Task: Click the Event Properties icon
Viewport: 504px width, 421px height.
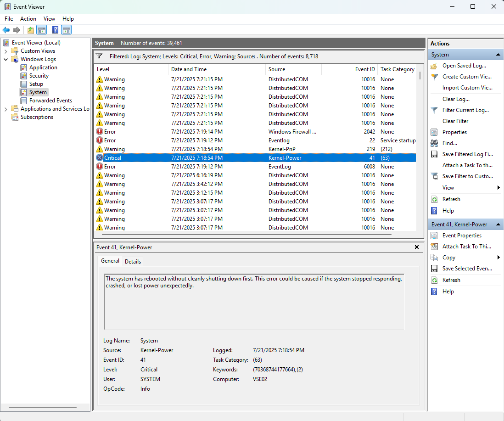Action: pyautogui.click(x=434, y=236)
